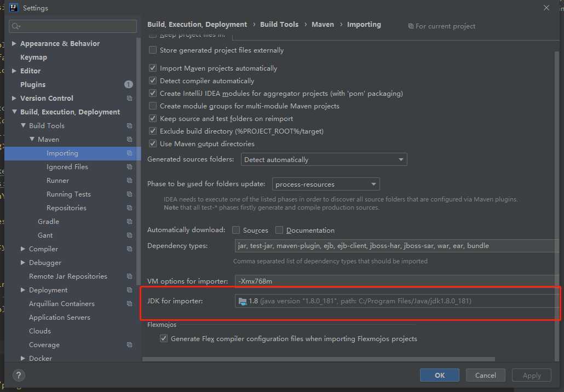Expand the Version Control tree node

point(14,98)
